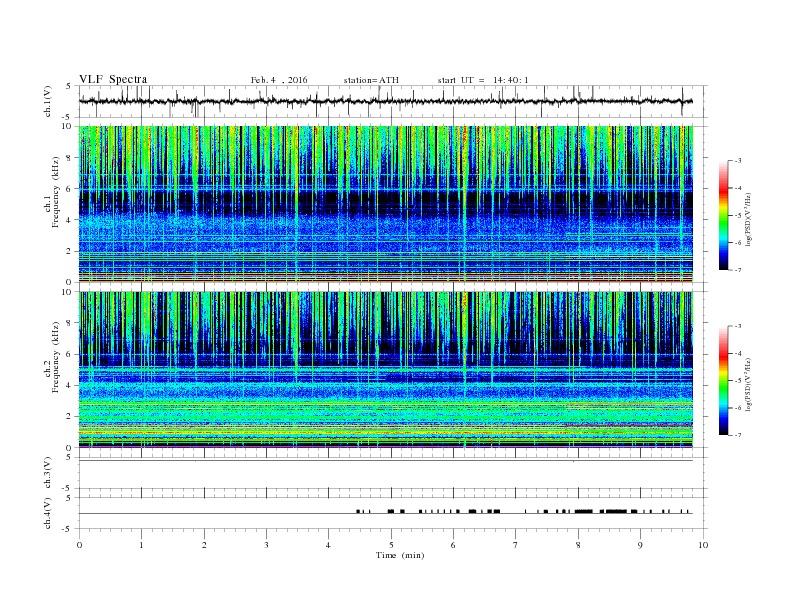
Task: Click the ch.1(V) waveform axis label
Action: coord(48,101)
